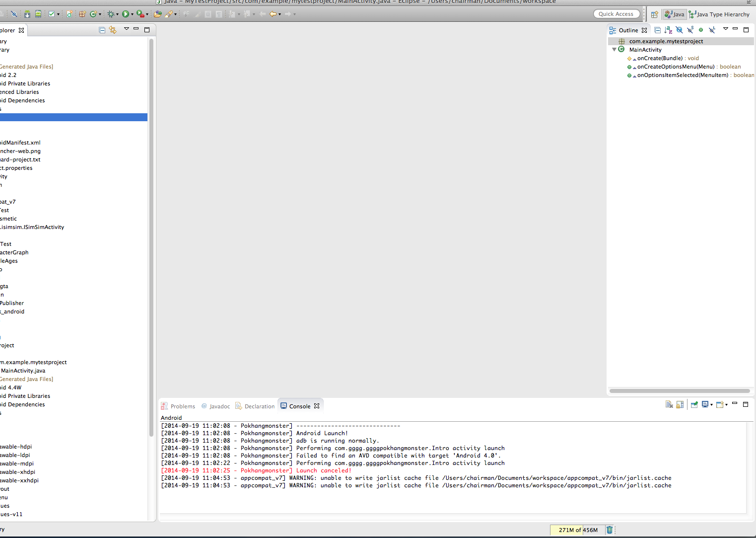Launch Run with External Tools
The width and height of the screenshot is (756, 538).
(140, 14)
